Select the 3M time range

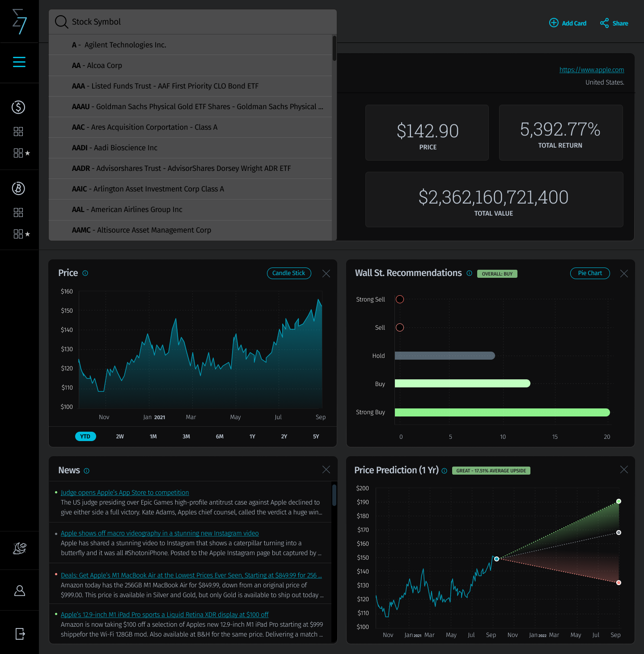pos(186,436)
